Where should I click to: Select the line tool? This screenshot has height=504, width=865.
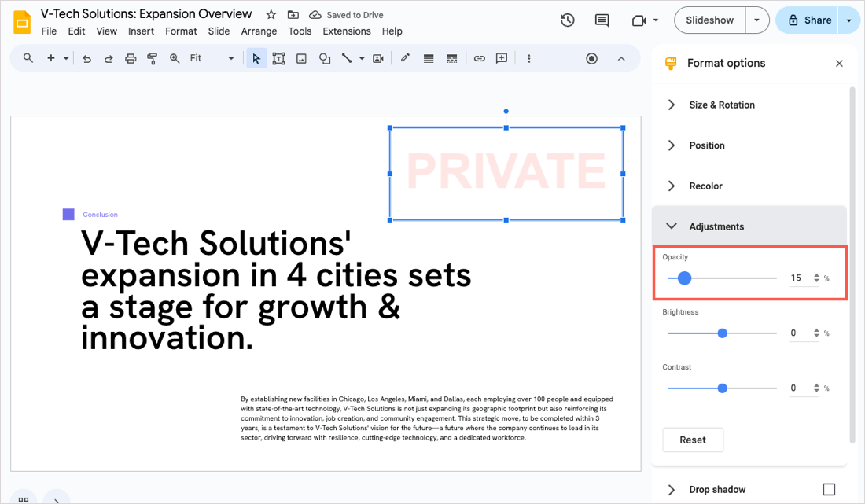347,58
